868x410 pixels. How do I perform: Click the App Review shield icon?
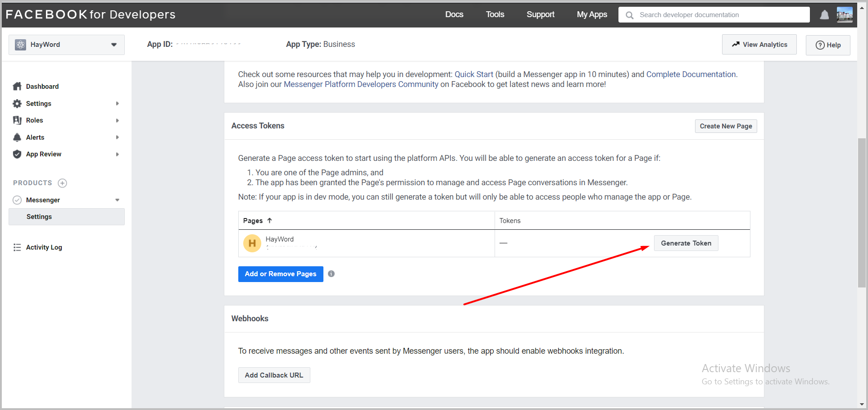[x=17, y=154]
